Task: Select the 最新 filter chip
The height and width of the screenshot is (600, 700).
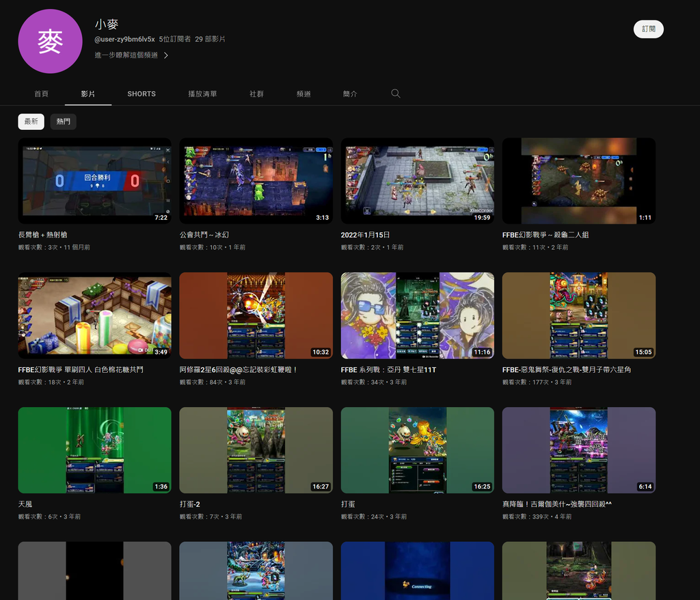Action: coord(31,122)
